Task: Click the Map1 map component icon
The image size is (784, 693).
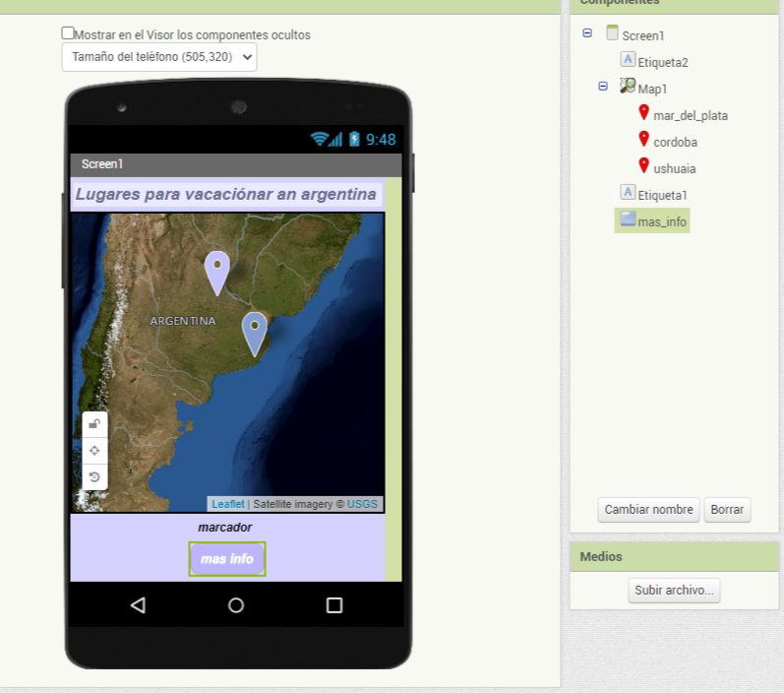Action: (x=628, y=86)
